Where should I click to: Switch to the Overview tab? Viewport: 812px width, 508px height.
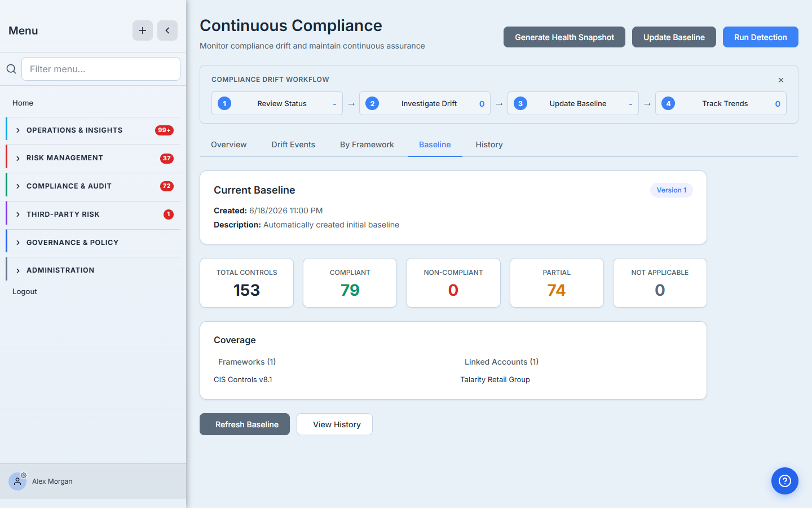[229, 144]
